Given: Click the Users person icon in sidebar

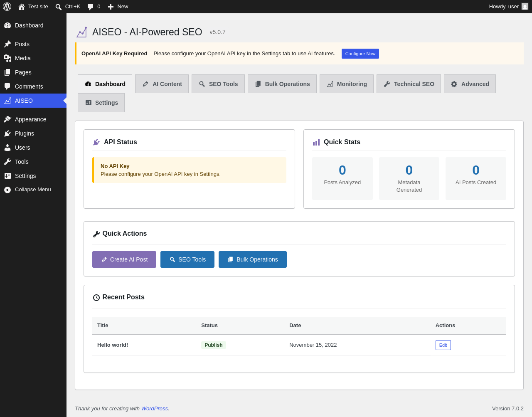Looking at the screenshot, I should (x=7, y=148).
